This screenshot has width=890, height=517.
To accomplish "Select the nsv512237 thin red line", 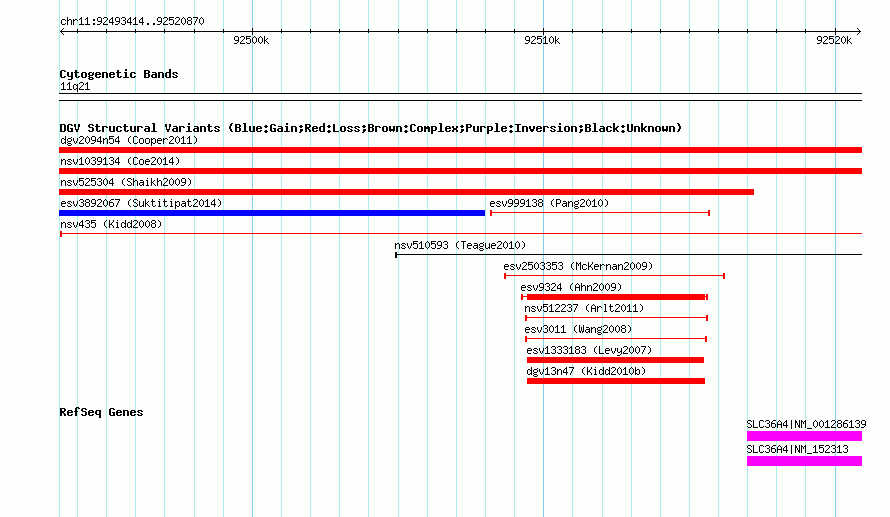I will pos(616,318).
